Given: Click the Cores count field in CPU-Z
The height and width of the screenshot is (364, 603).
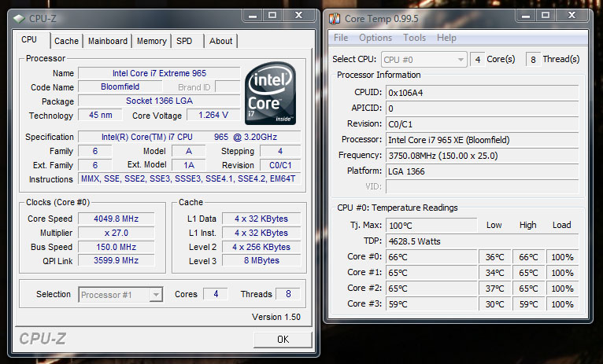Looking at the screenshot, I should click(x=216, y=294).
